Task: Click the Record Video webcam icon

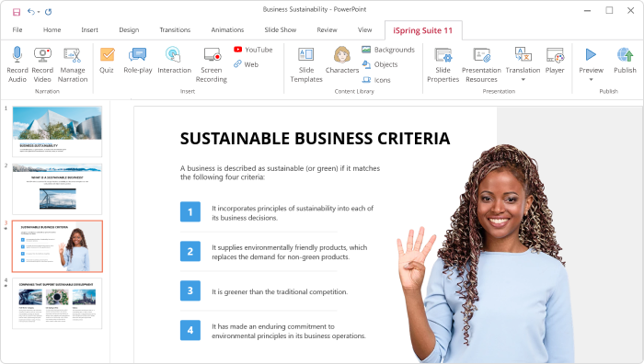Action: pyautogui.click(x=42, y=54)
